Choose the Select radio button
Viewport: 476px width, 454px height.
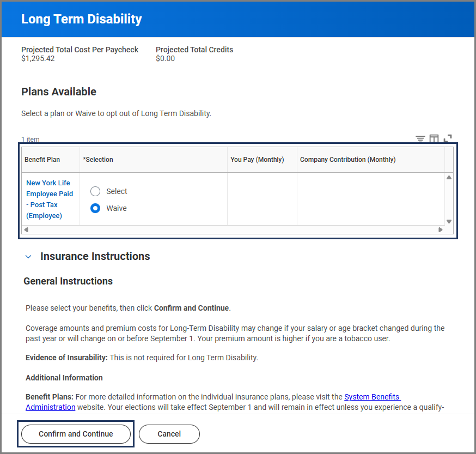[95, 191]
